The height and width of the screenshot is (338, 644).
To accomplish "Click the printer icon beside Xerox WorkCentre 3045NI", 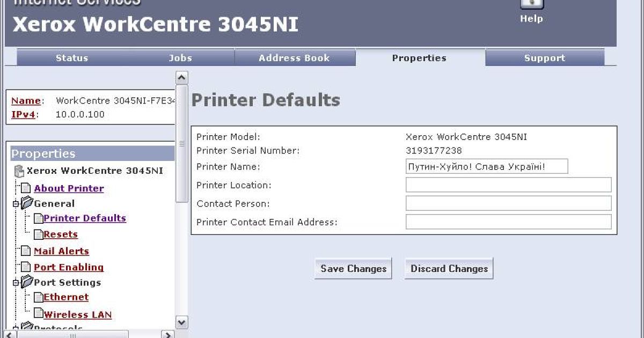I will pyautogui.click(x=19, y=171).
